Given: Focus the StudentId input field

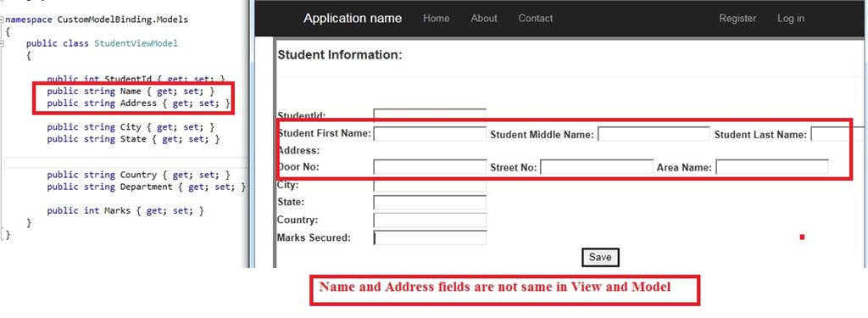Looking at the screenshot, I should tap(430, 114).
